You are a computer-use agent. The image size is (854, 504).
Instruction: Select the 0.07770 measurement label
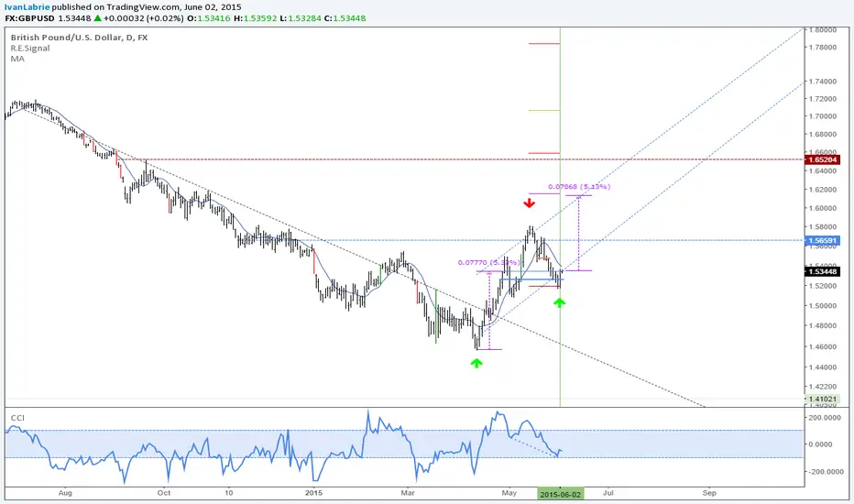[x=488, y=263]
